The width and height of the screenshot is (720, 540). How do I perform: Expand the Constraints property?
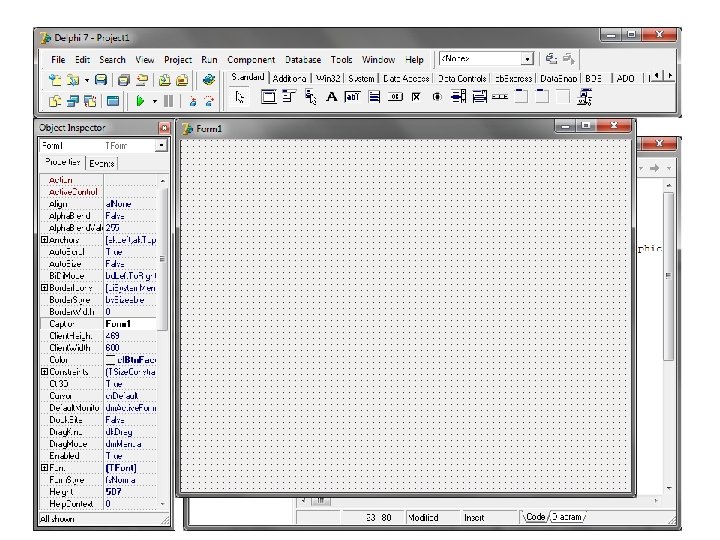[x=45, y=371]
